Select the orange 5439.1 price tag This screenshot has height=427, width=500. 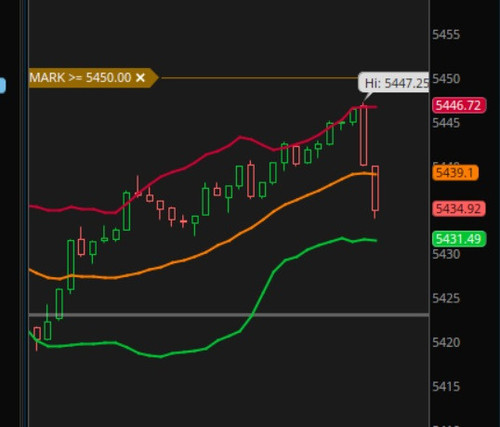[455, 173]
